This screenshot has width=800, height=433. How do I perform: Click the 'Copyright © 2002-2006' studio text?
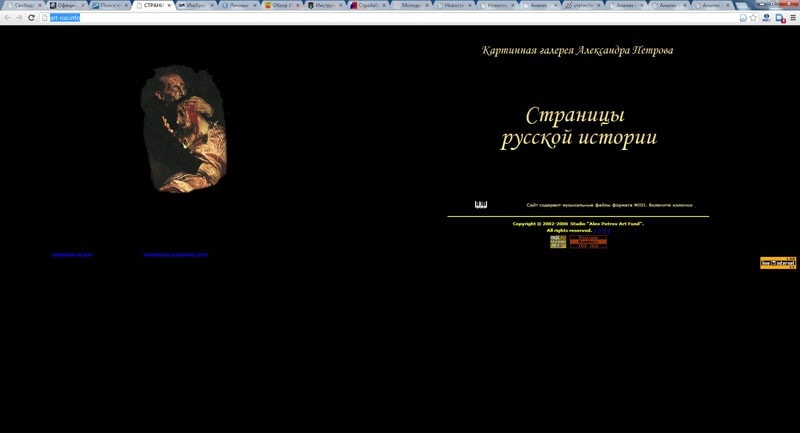point(578,223)
